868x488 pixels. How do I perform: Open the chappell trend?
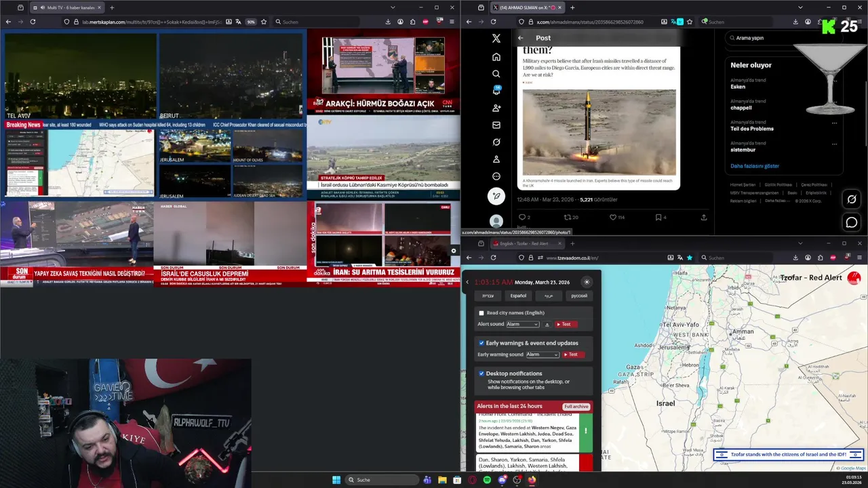(x=741, y=108)
